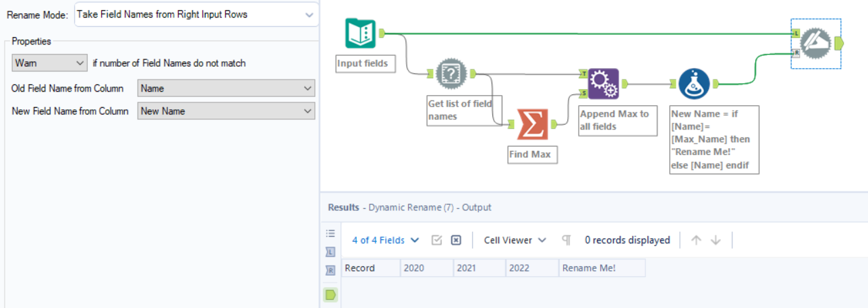Image resolution: width=868 pixels, height=308 pixels.
Task: Click the Append Fields gears tool
Action: [602, 84]
